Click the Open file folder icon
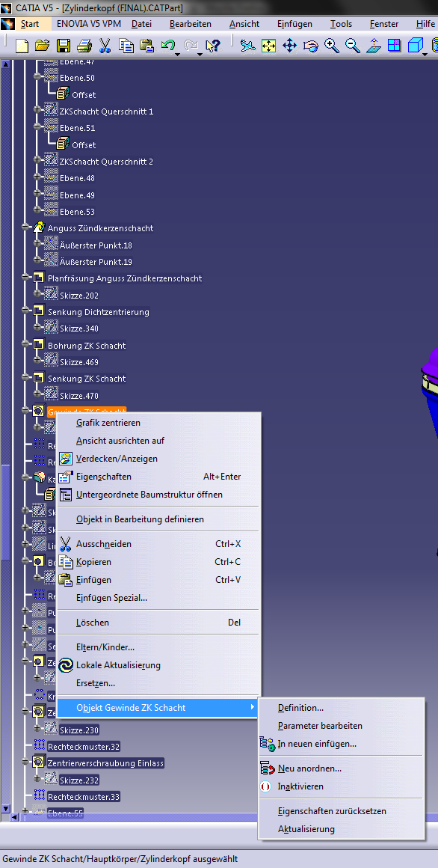The height and width of the screenshot is (868, 438). [43, 46]
